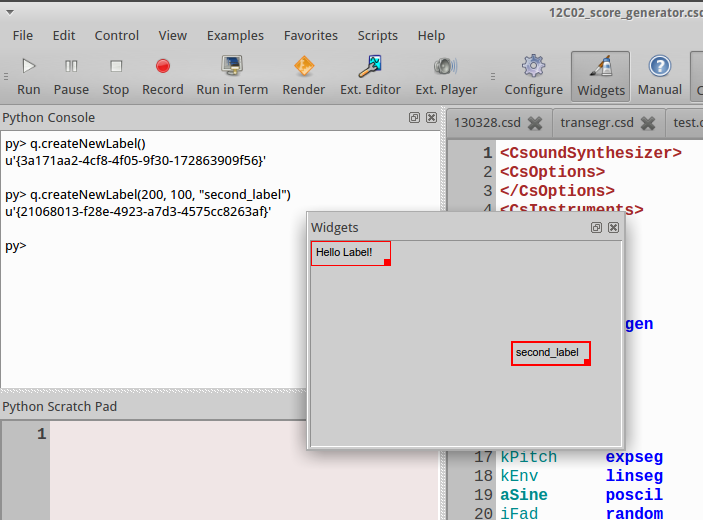The image size is (703, 520).
Task: Click inside the Python Scratch Pad editor
Action: (x=244, y=470)
